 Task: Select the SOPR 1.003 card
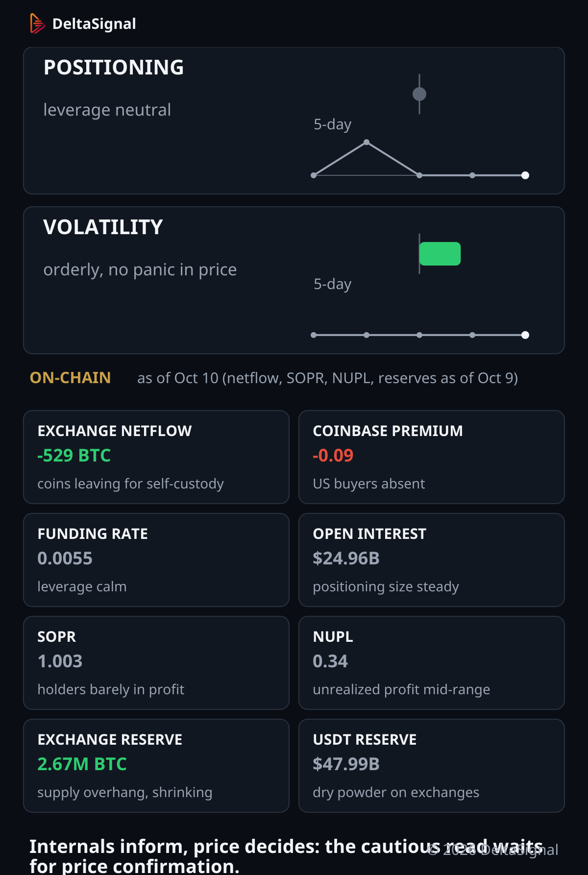[x=156, y=663]
